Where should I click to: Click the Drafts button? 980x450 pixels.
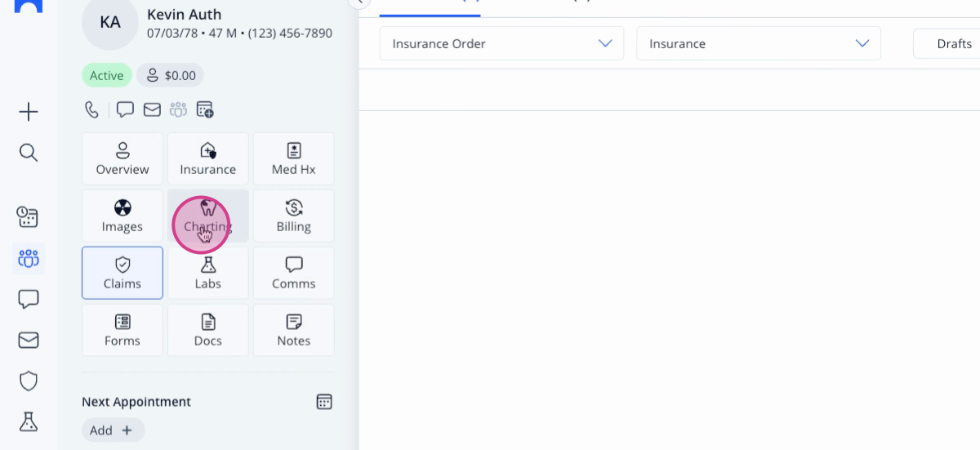(947, 44)
